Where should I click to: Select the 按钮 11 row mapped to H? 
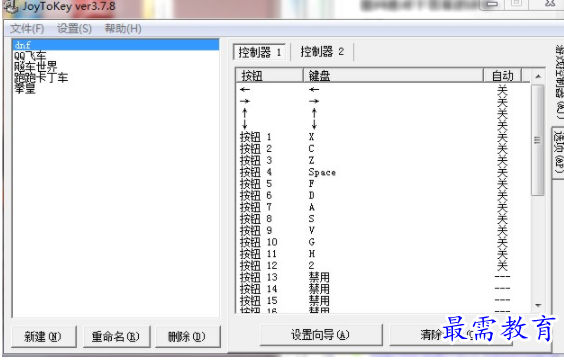point(383,254)
